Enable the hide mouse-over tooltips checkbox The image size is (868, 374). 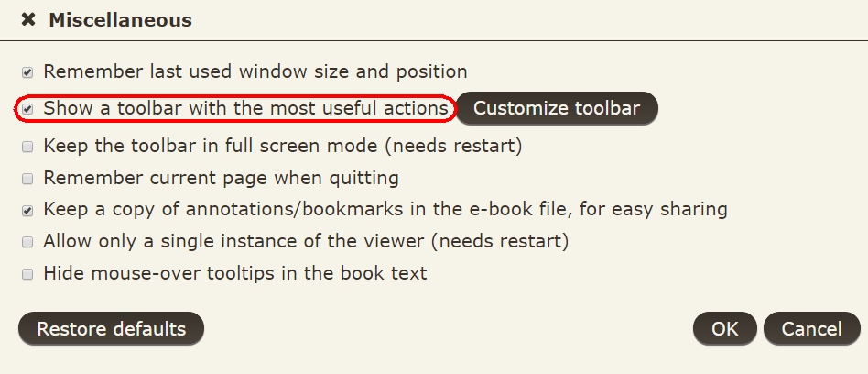click(27, 273)
